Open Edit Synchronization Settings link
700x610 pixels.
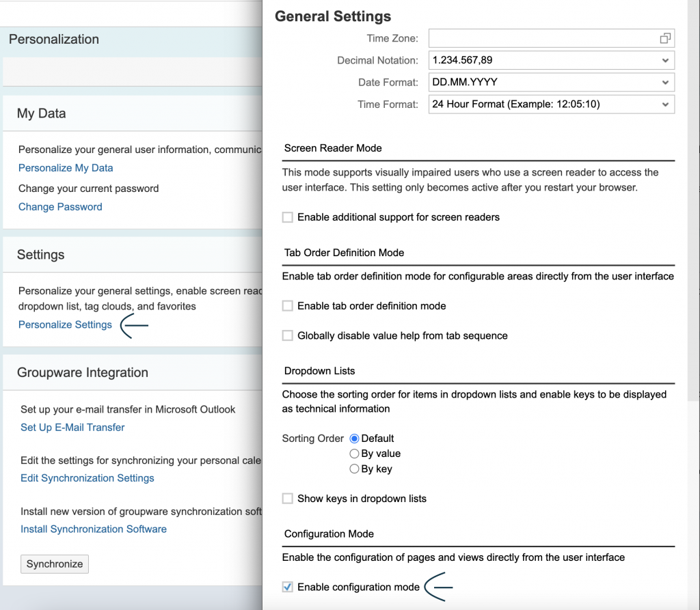(87, 478)
